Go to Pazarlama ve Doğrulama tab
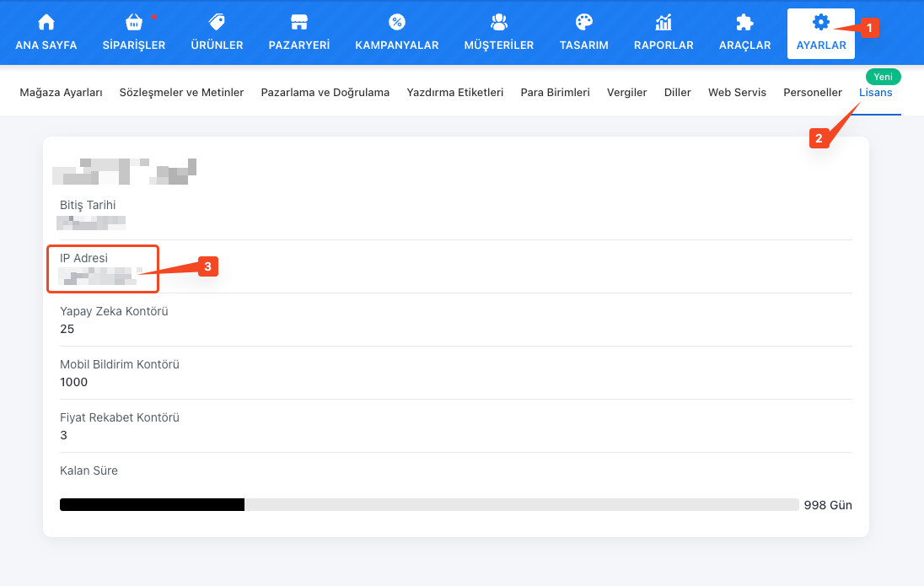Screen dimensions: 924x586 pos(325,93)
